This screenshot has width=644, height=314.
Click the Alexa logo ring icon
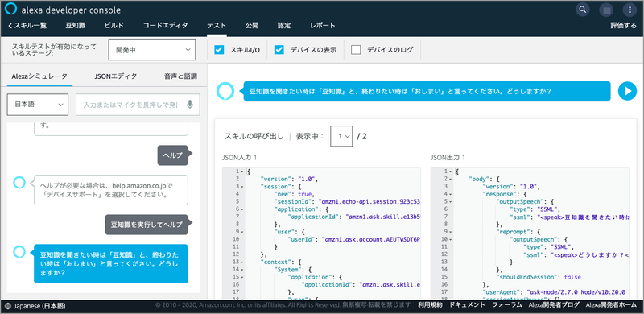tap(11, 10)
